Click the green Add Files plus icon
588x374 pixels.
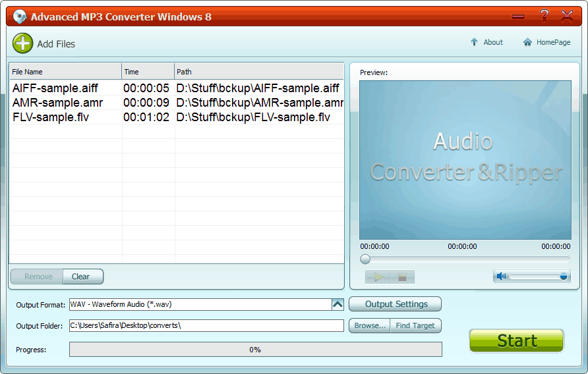[x=22, y=43]
